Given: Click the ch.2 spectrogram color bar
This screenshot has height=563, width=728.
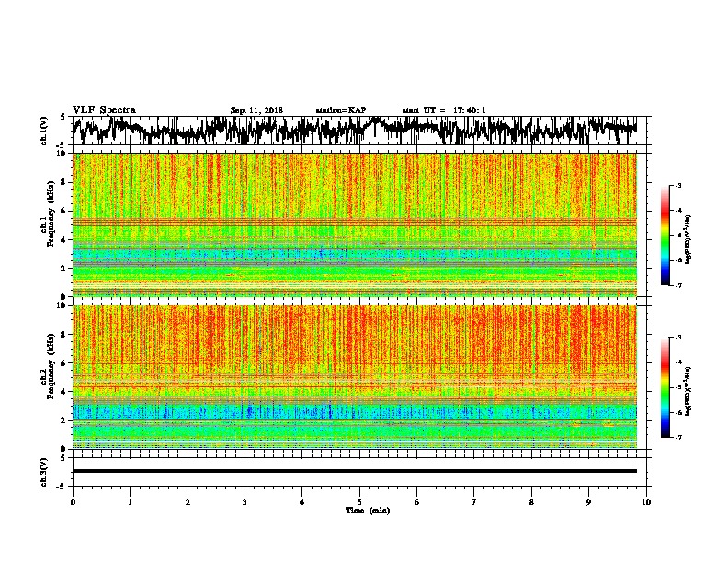Looking at the screenshot, I should coord(665,387).
